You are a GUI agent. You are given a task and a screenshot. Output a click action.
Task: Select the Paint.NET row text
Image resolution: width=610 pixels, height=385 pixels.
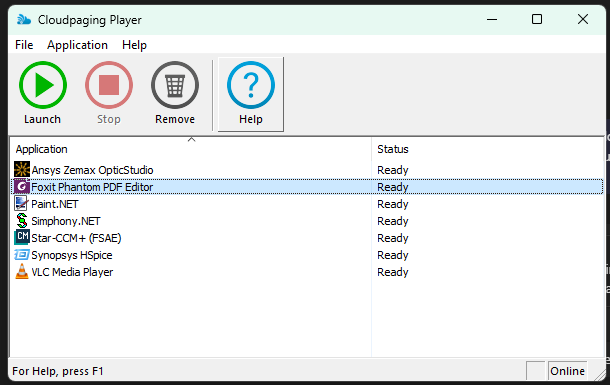click(x=55, y=204)
